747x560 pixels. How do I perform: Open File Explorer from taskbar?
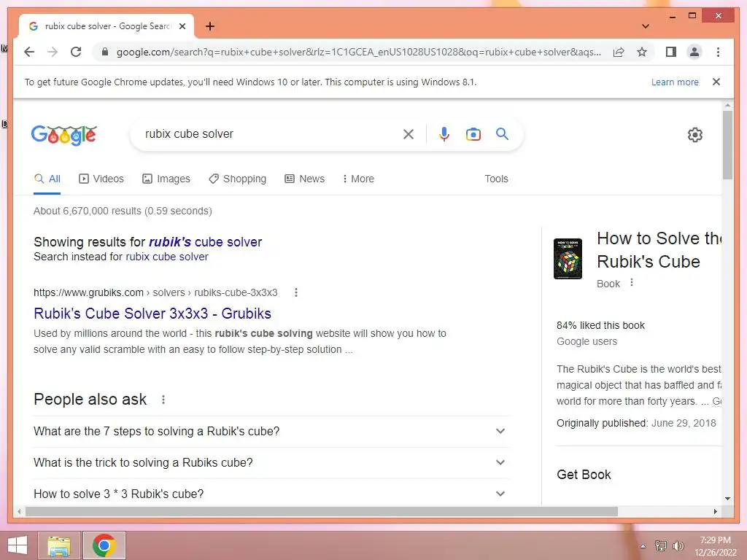(59, 545)
